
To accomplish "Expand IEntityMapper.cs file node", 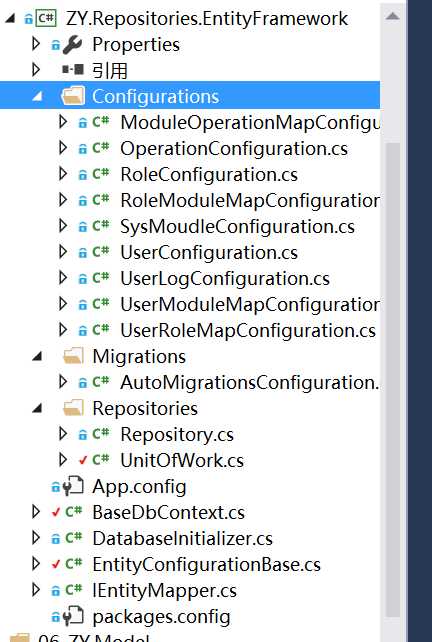I will coord(36,590).
